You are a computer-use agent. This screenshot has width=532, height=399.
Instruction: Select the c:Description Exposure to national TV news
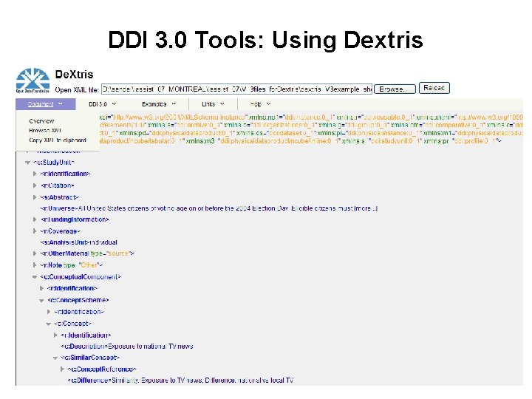pyautogui.click(x=127, y=346)
